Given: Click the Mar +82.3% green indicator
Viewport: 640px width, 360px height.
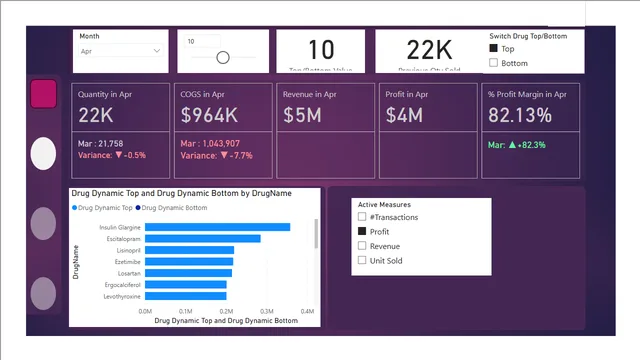Looking at the screenshot, I should point(516,145).
